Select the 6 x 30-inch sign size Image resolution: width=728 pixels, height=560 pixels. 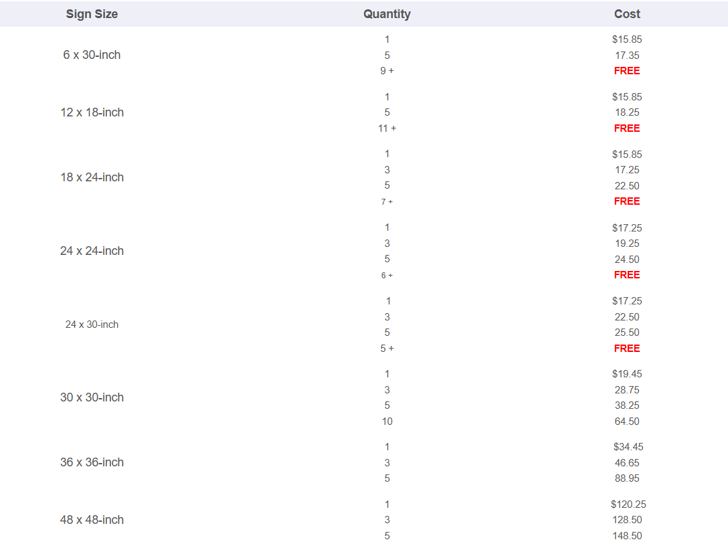pyautogui.click(x=92, y=55)
